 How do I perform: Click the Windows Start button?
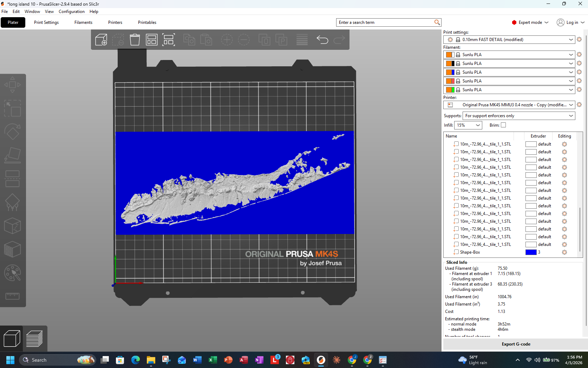[x=10, y=360]
